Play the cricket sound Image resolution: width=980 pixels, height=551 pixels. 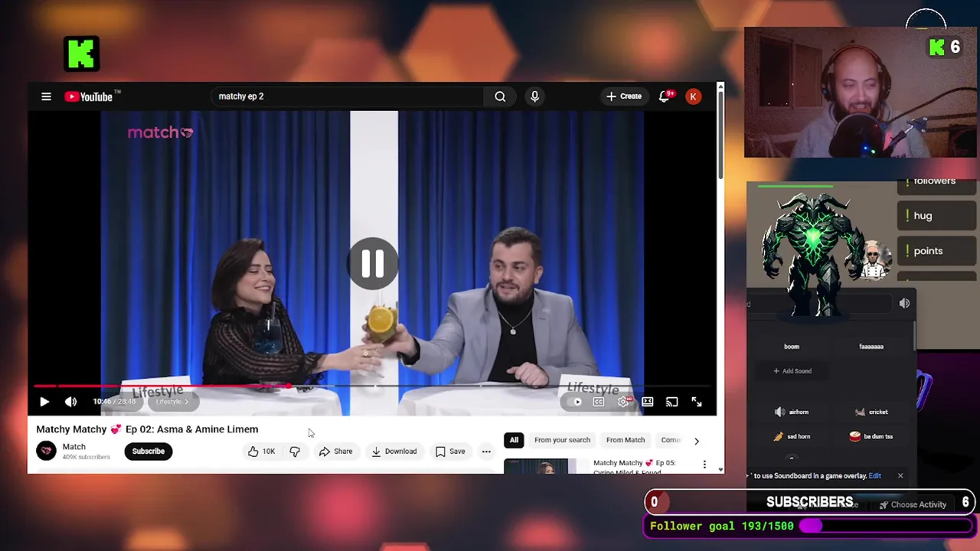pos(871,412)
